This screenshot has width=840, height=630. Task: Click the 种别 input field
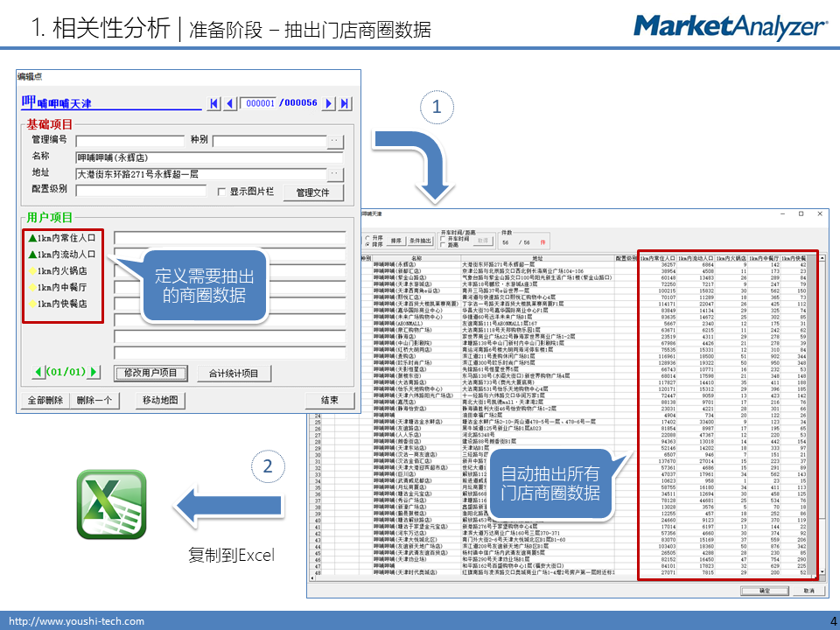click(269, 142)
